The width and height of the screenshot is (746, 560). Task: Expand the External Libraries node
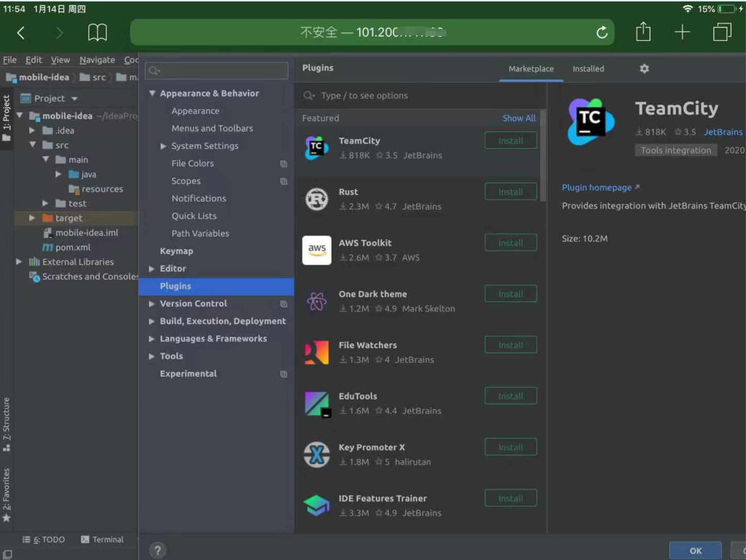19,262
